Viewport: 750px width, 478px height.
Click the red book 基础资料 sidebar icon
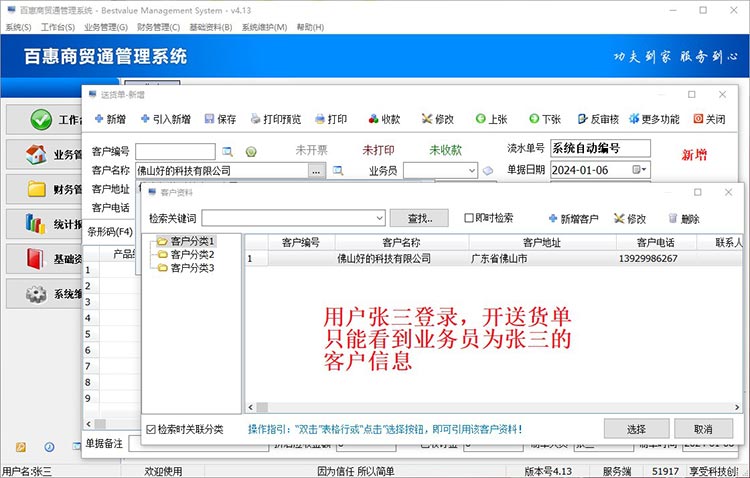point(35,258)
